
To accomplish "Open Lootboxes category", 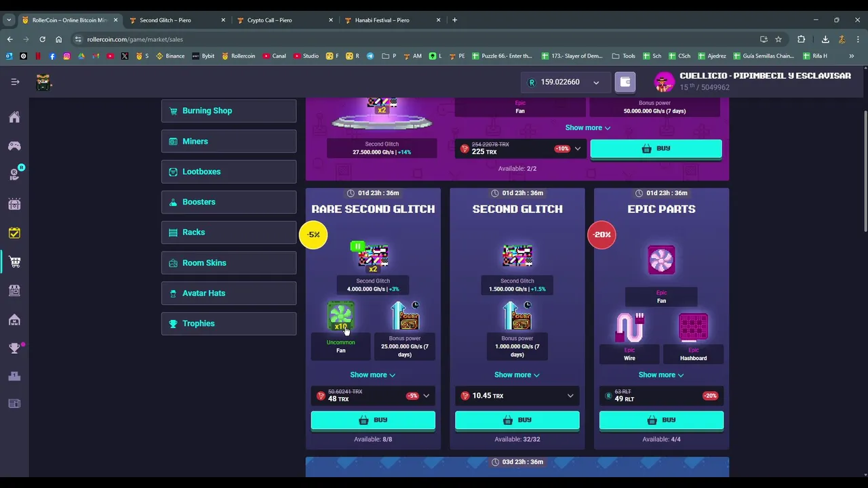I will click(x=229, y=171).
